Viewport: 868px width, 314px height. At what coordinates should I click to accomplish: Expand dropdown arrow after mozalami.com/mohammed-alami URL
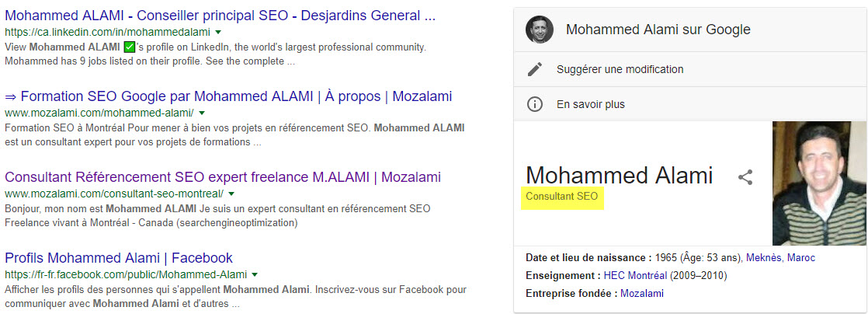201,113
